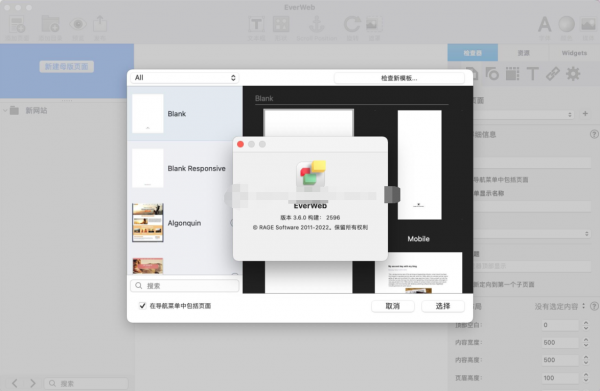Click the 顶部空白 stepper arrows
Screen dimensions: 600x391
[x=586, y=325]
